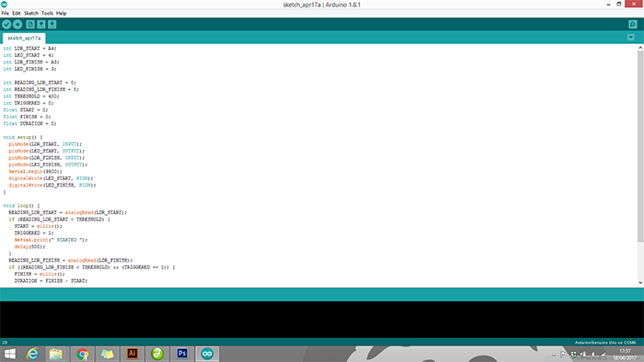The width and height of the screenshot is (644, 362).
Task: Open Adobe Photoshop from taskbar
Action: coord(182,354)
